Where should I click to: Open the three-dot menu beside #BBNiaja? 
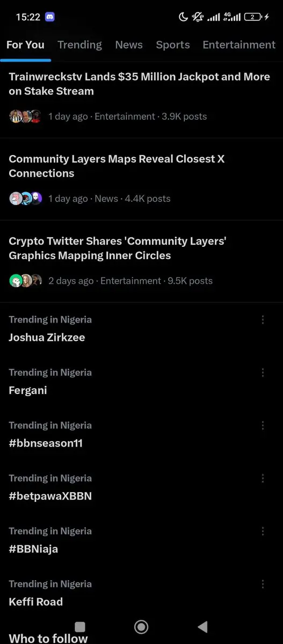pos(263,531)
